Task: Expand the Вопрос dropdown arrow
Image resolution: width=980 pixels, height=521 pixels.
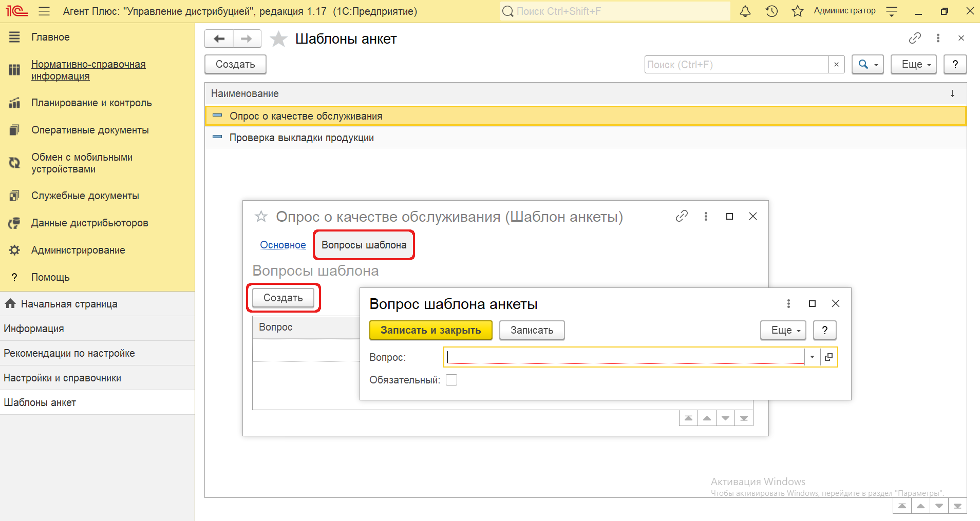Action: pos(812,357)
